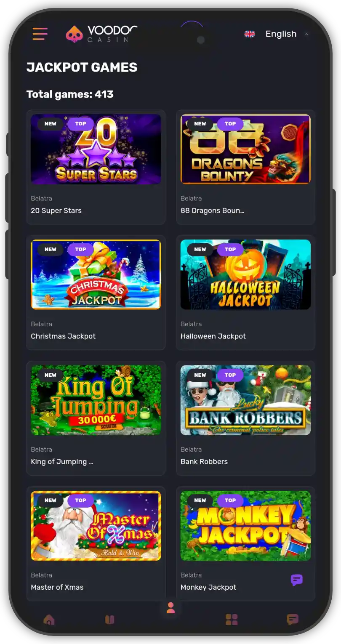Image resolution: width=341 pixels, height=644 pixels.
Task: Tap the Voodoo Casino skull logo
Action: (75, 35)
